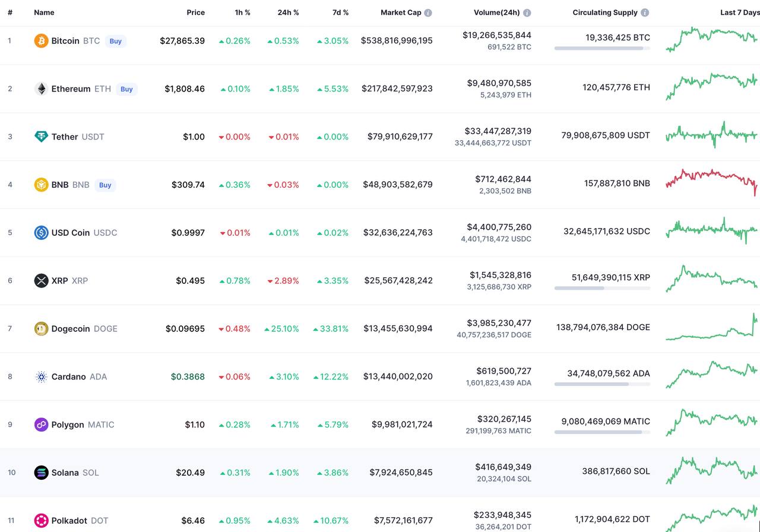Sort the table by Name column header
This screenshot has height=532, width=760.
[44, 12]
